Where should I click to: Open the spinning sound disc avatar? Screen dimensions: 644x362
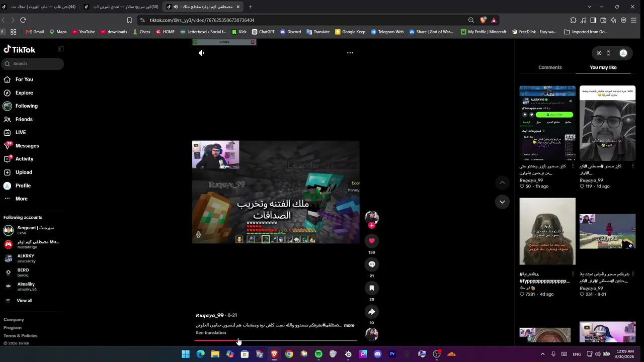pyautogui.click(x=372, y=334)
